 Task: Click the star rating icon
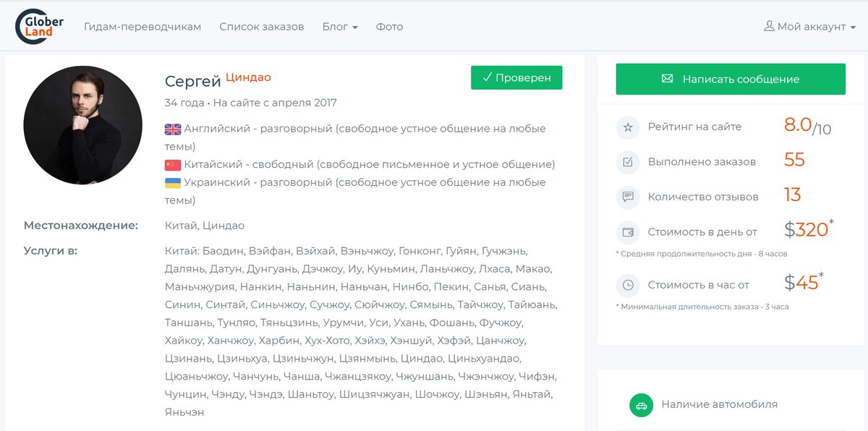628,126
